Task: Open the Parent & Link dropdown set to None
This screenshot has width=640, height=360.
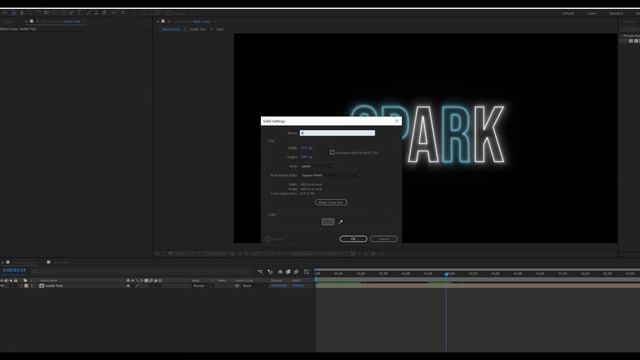Action: pyautogui.click(x=253, y=286)
